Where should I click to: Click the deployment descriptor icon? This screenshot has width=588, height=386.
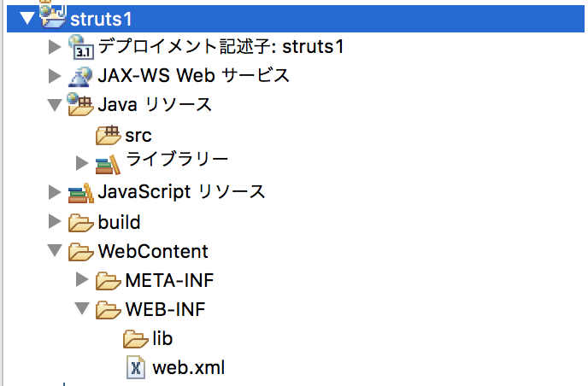[81, 45]
